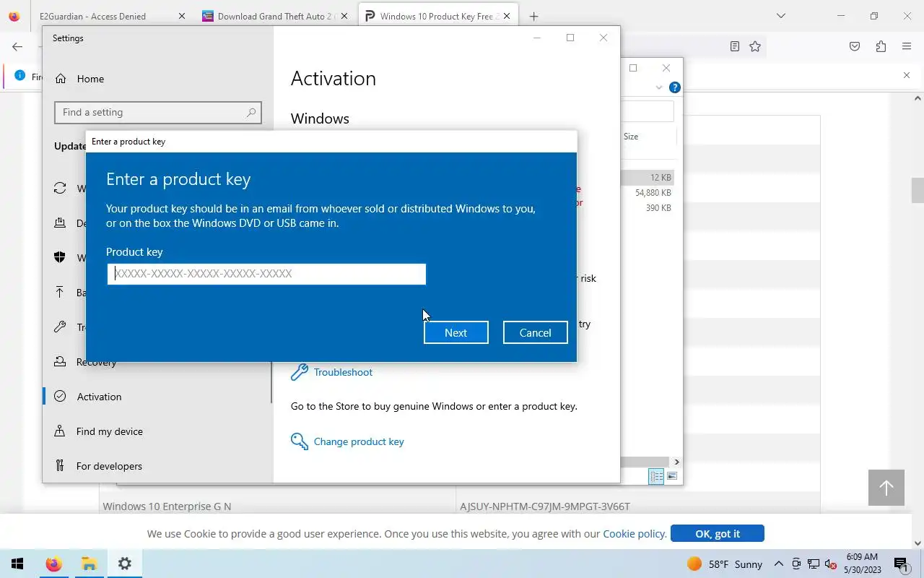Open Find my device settings
Image resolution: width=924 pixels, height=578 pixels.
[109, 431]
